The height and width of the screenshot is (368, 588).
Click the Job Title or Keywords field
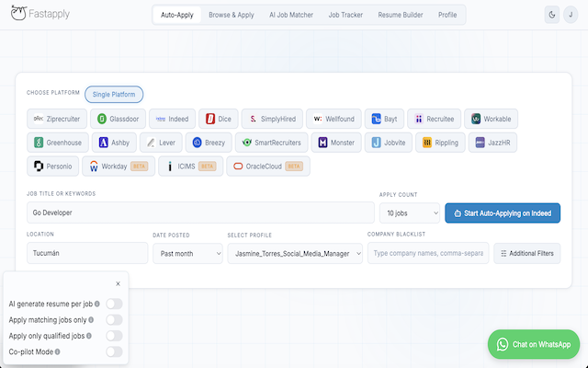point(200,213)
